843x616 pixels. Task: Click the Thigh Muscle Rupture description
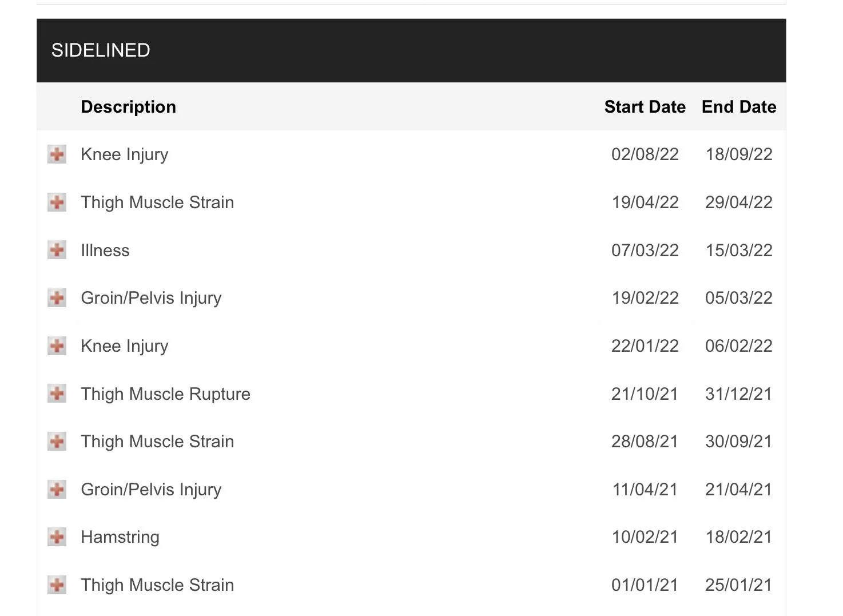(x=165, y=394)
